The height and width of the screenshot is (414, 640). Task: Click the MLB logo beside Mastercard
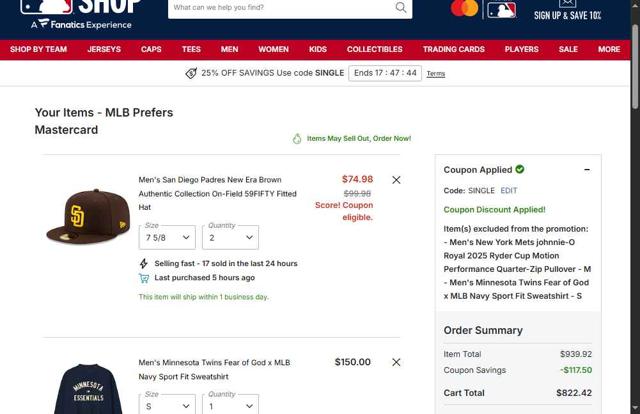(x=502, y=9)
